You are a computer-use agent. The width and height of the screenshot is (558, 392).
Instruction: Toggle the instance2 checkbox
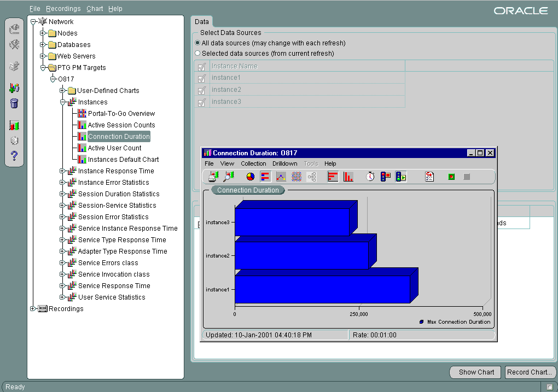(202, 90)
